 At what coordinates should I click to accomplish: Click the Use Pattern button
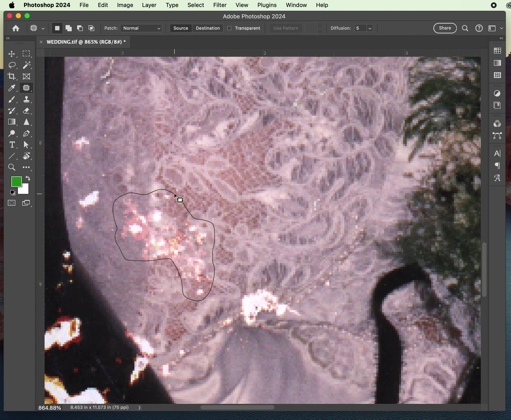pos(285,28)
